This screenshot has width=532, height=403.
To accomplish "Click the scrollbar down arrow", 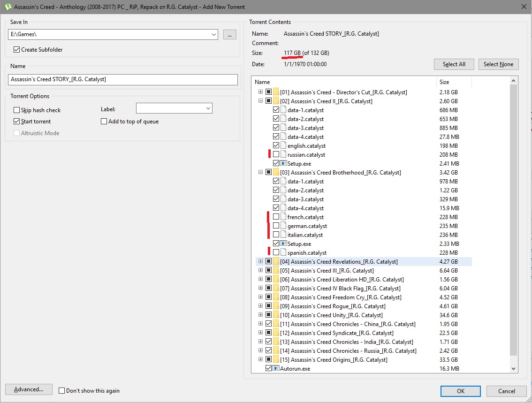I will click(513, 369).
